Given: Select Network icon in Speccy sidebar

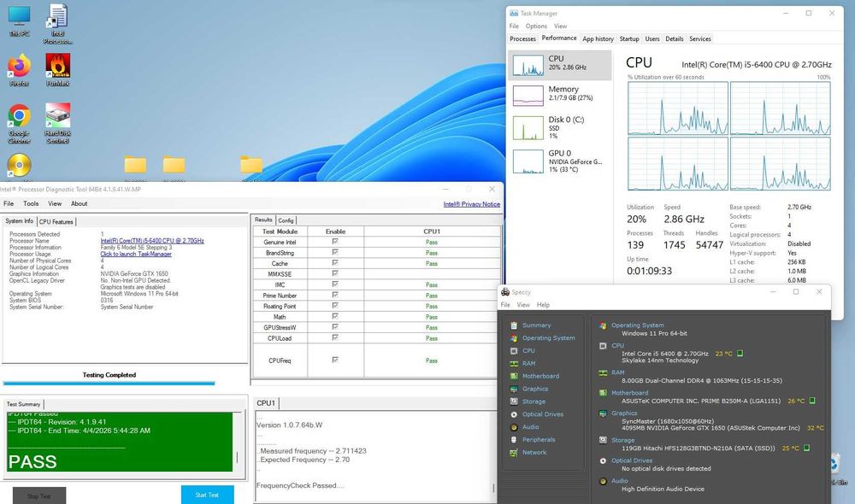Looking at the screenshot, I should click(514, 452).
